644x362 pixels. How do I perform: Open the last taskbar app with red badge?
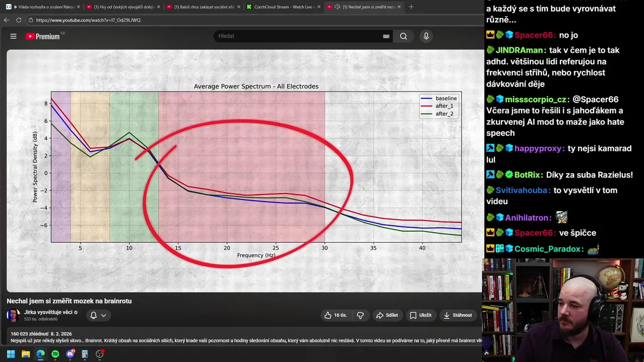(x=100, y=354)
